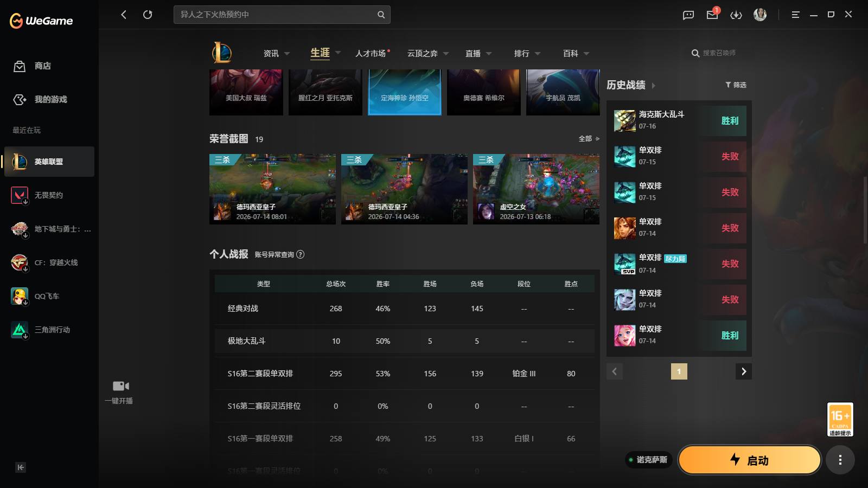Launch the game with 启动 button
This screenshot has width=868, height=488.
[x=750, y=460]
